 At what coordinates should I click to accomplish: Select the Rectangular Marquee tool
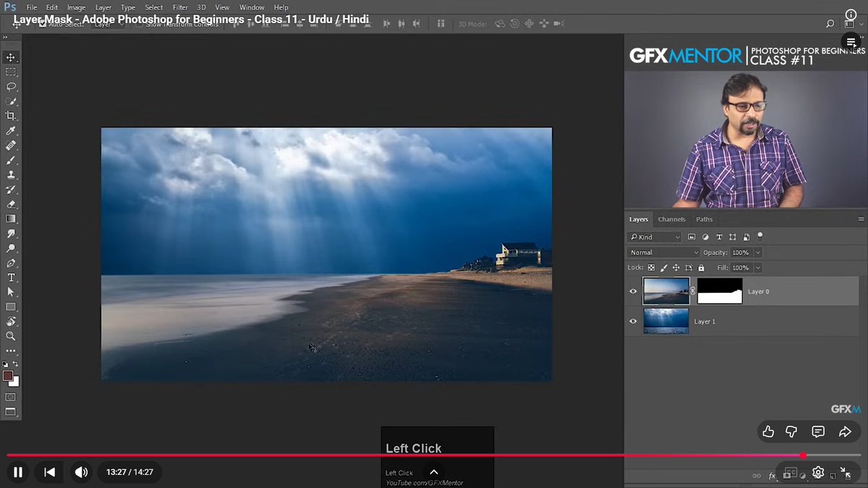pyautogui.click(x=11, y=72)
